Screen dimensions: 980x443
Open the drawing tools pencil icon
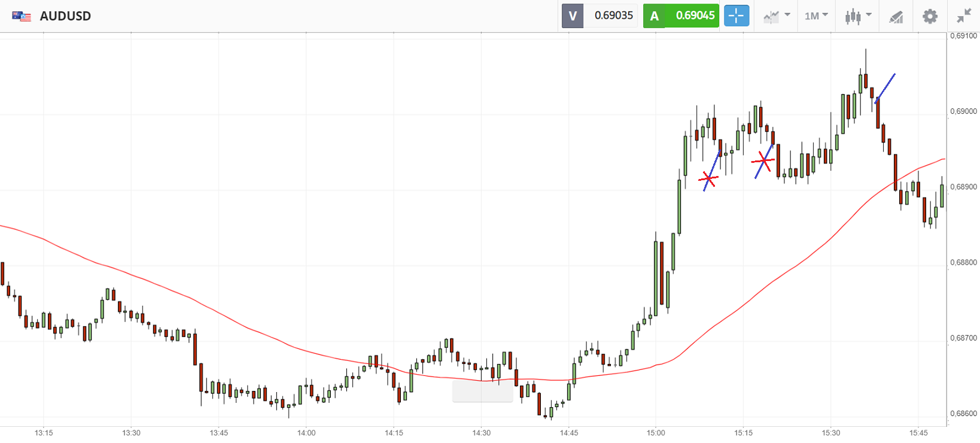click(x=896, y=17)
